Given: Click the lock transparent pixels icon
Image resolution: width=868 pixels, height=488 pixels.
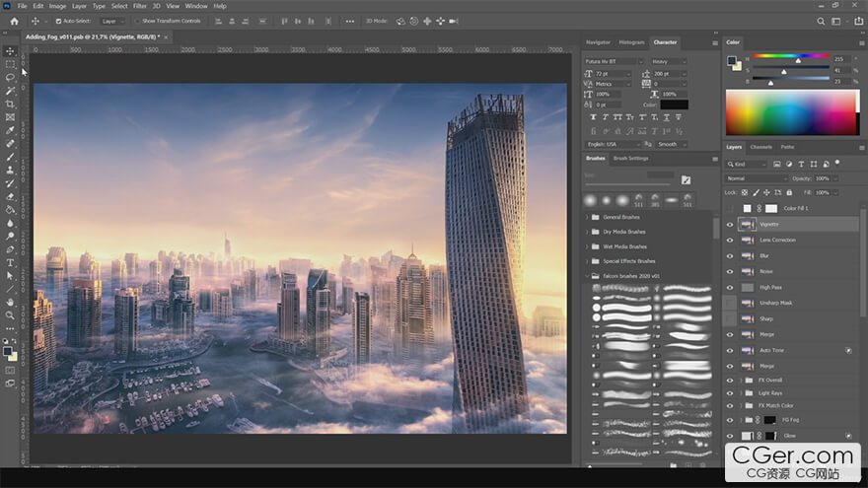Looking at the screenshot, I should pyautogui.click(x=745, y=192).
